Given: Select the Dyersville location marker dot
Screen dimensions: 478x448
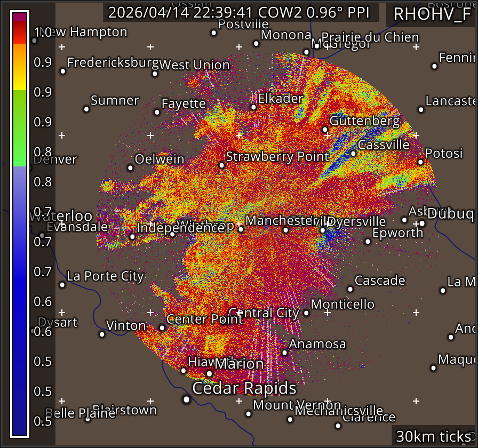Looking at the screenshot, I should [x=323, y=230].
